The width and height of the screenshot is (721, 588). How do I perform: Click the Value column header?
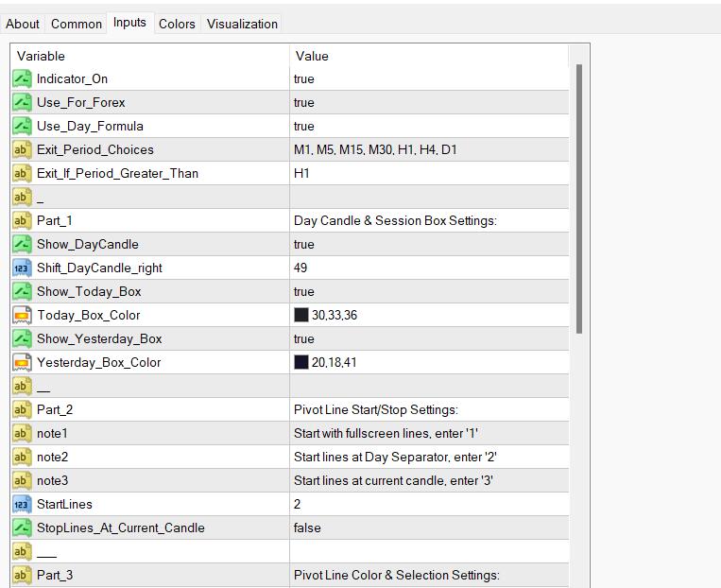pyautogui.click(x=312, y=56)
